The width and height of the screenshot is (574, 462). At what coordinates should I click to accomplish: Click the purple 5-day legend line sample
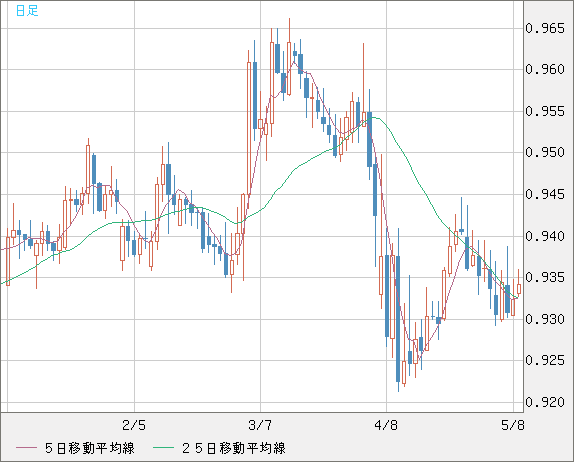[26, 448]
